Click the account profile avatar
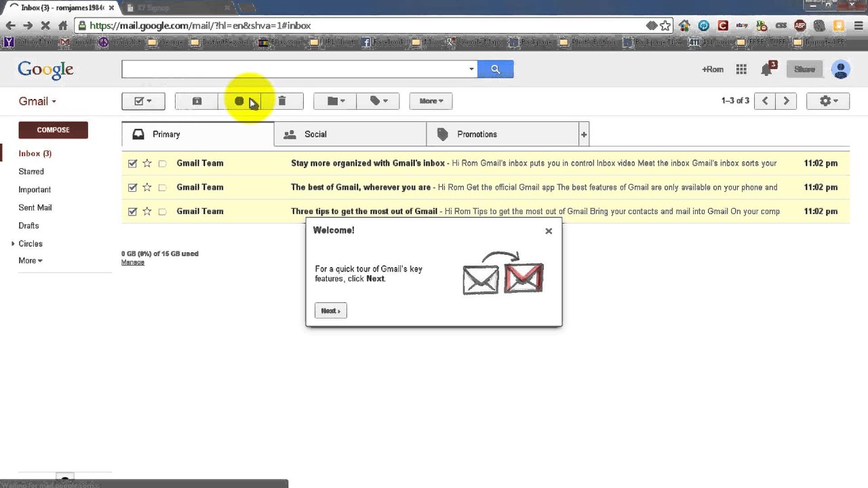 pyautogui.click(x=840, y=69)
